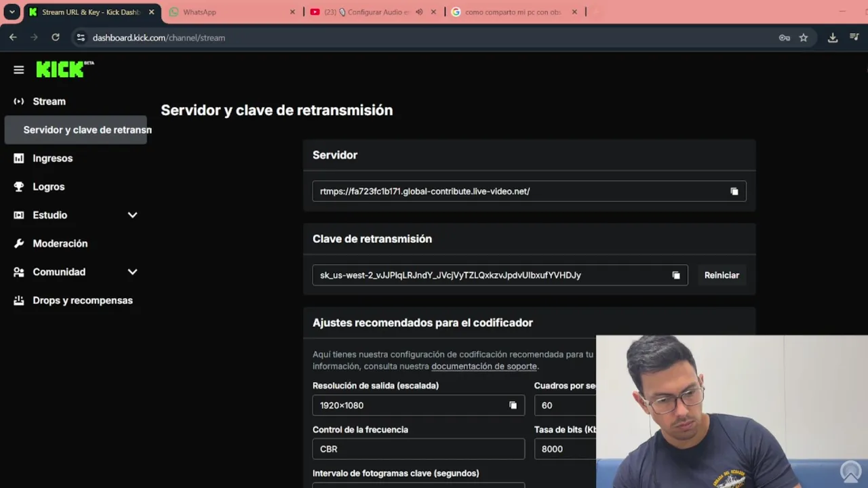Click the webcam overlay video thumbnail
The height and width of the screenshot is (488, 868).
732,411
